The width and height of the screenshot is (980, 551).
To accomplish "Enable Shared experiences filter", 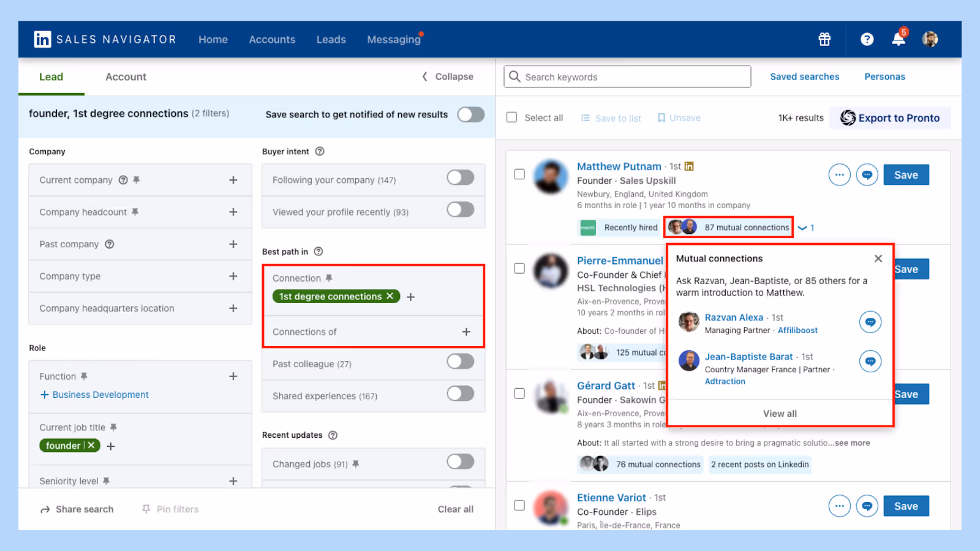I will coord(461,393).
